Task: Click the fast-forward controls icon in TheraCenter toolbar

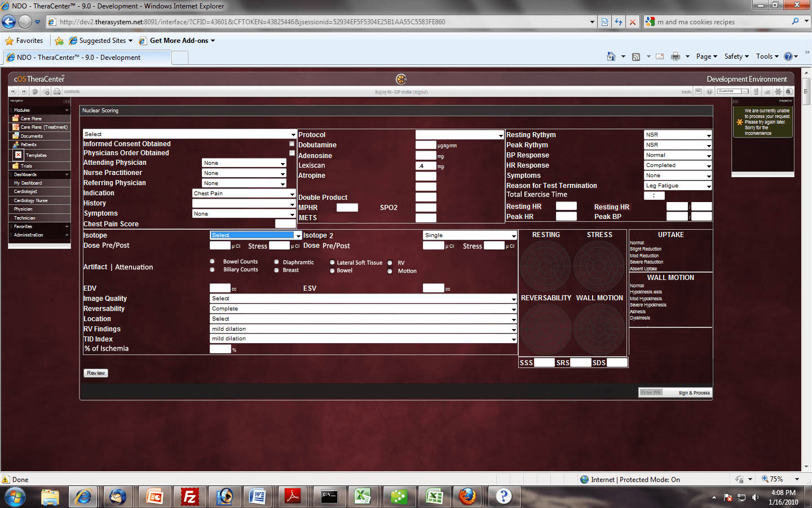Action: [24, 91]
